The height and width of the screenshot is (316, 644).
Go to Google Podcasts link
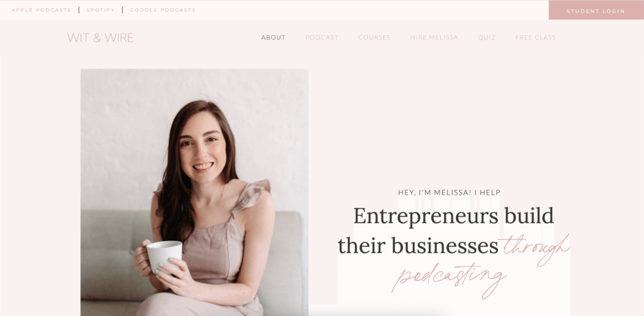point(163,10)
